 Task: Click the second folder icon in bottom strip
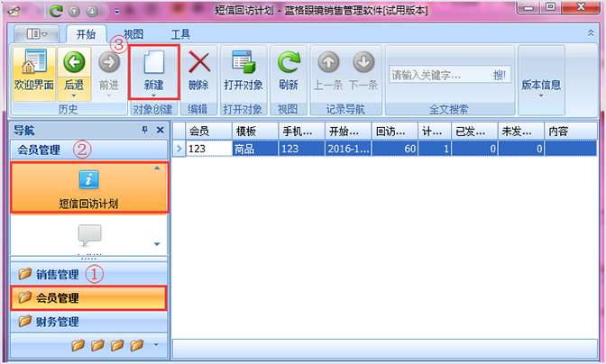(x=97, y=345)
